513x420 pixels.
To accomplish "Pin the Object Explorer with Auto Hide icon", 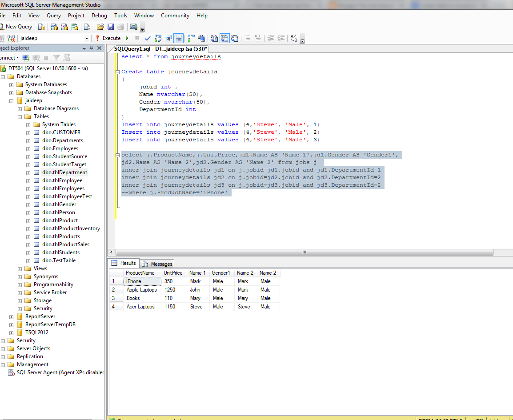I will click(92, 48).
